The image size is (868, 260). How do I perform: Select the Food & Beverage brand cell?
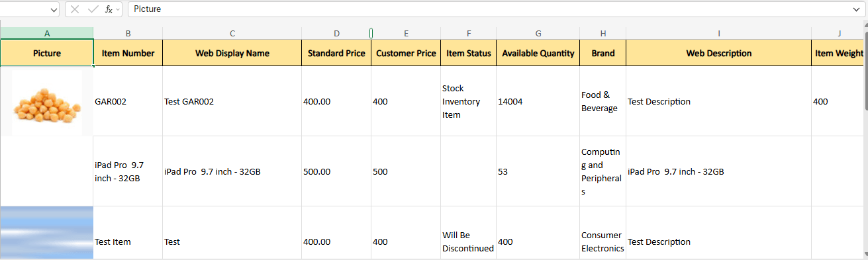click(603, 101)
